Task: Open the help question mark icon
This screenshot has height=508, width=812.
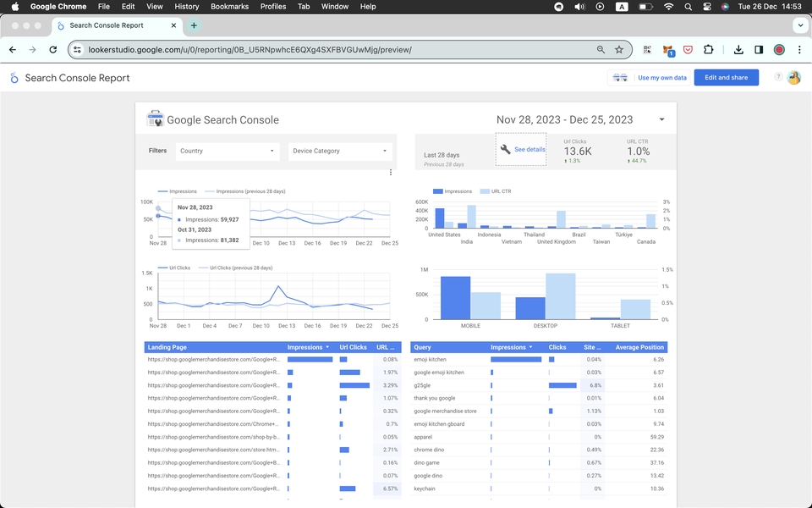Action: tap(778, 77)
